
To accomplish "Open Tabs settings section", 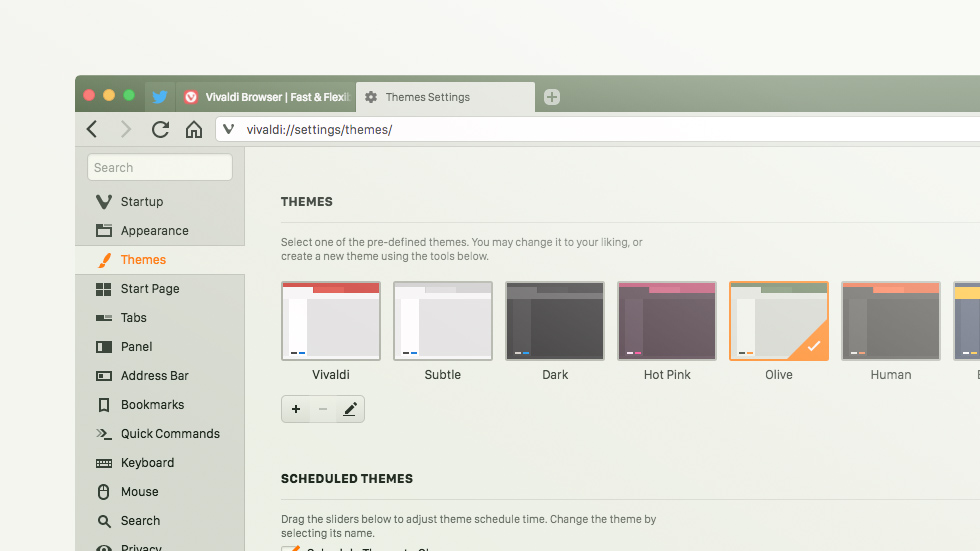I will [159, 317].
